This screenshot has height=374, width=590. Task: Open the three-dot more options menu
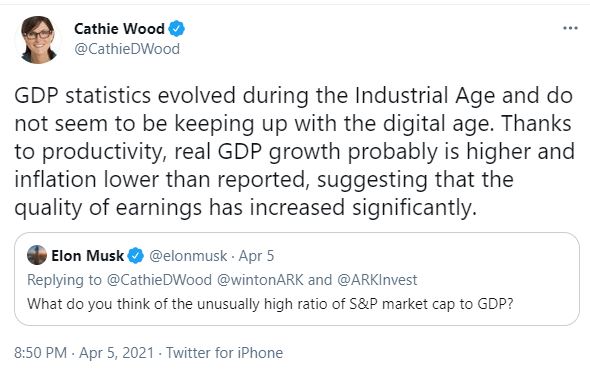coord(570,28)
